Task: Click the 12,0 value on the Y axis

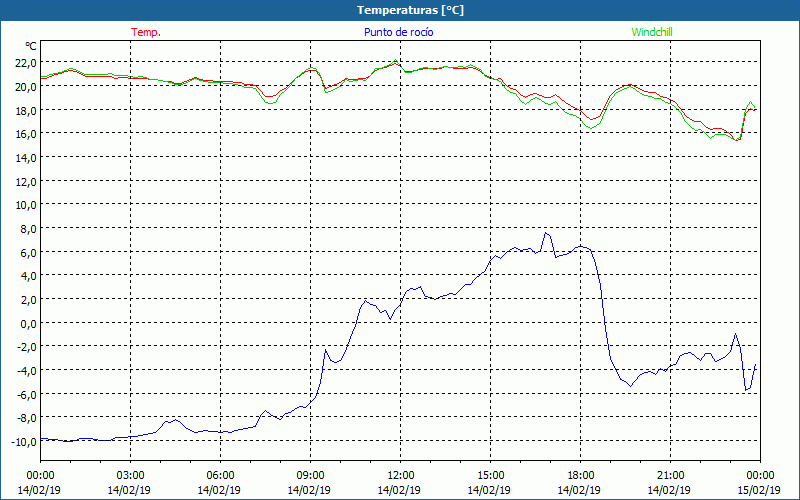Action: (27, 181)
